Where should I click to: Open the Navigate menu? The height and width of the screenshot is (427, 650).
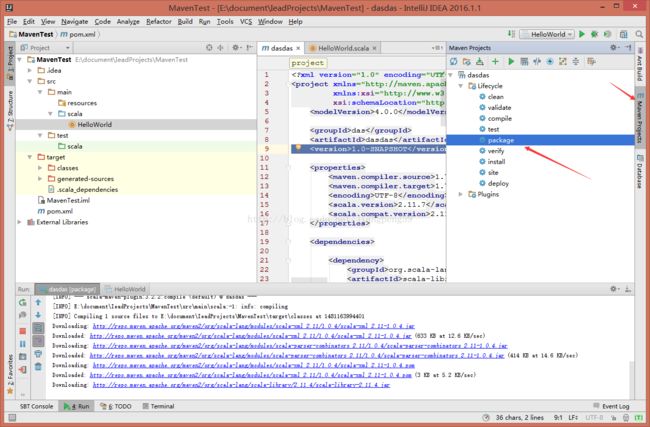point(75,22)
